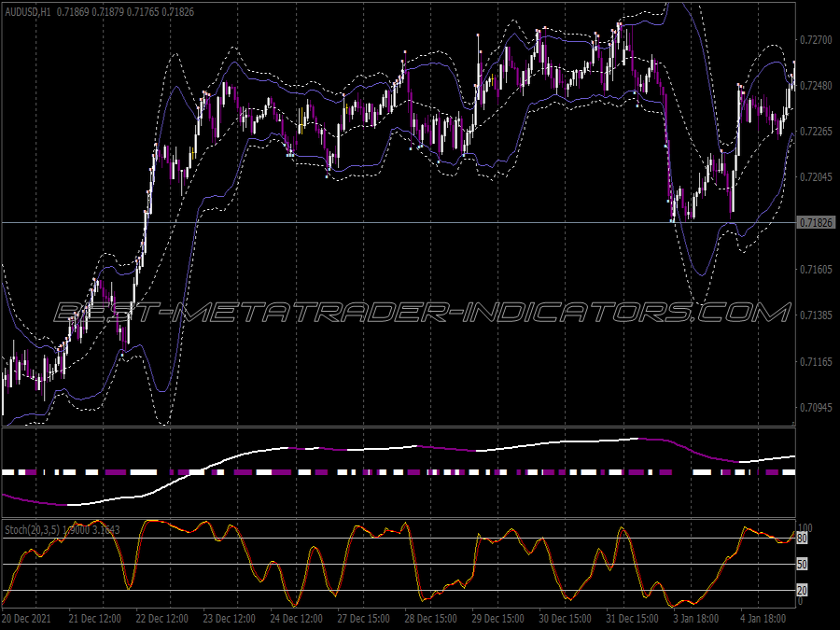
Task: Click the 22 Dec 12:00 time label
Action: (x=161, y=619)
